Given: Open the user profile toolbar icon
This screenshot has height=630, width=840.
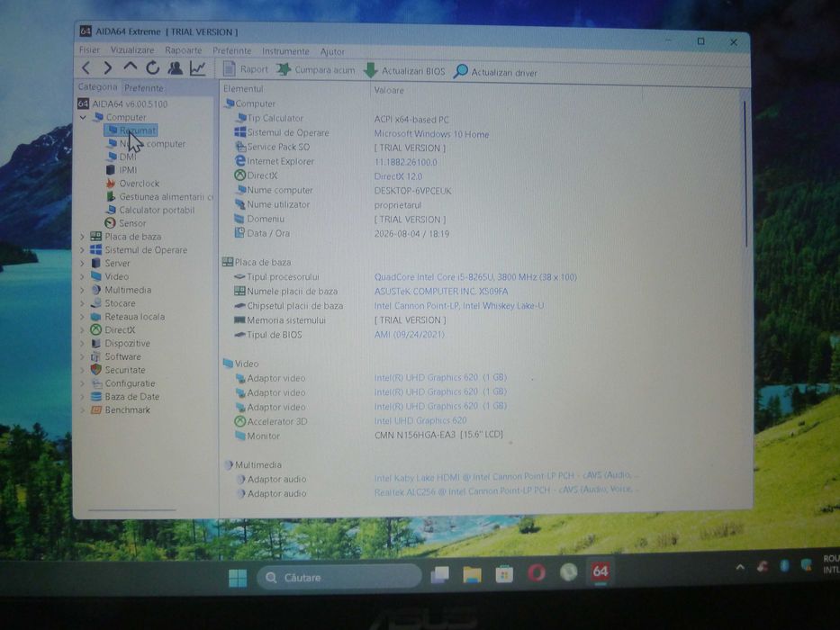Looking at the screenshot, I should click(175, 68).
